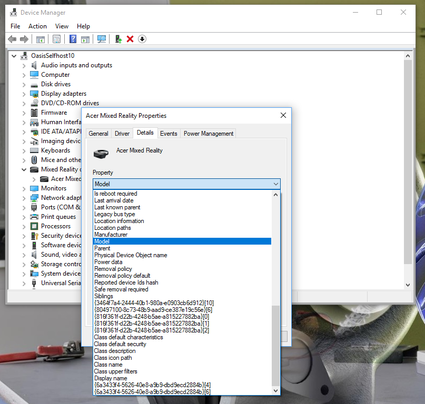Click the Computer category monitor icon

point(34,75)
